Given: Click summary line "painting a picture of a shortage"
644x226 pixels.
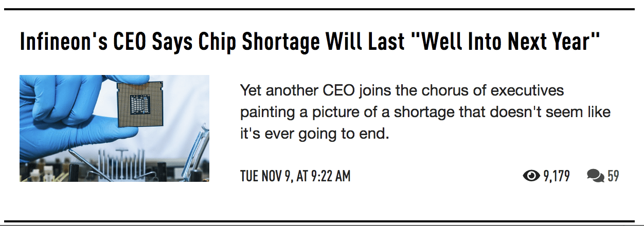Looking at the screenshot, I should pos(425,112).
